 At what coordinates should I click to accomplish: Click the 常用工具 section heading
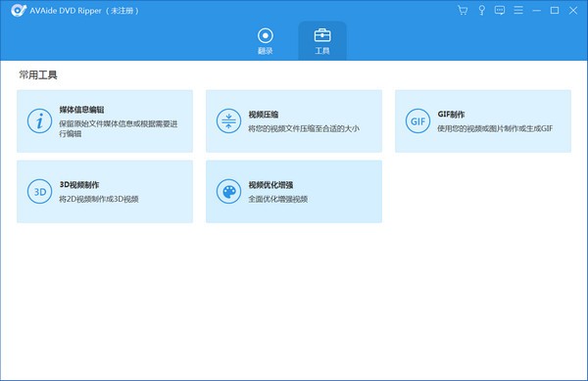pyautogui.click(x=38, y=74)
